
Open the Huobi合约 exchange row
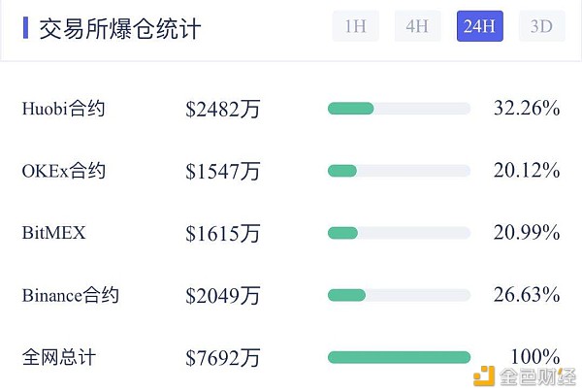coord(291,109)
